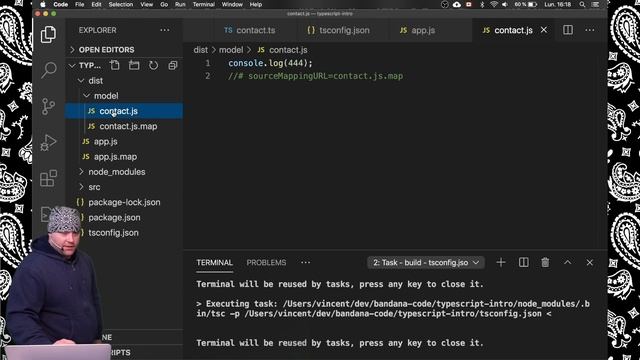Screen dimensions: 640x360
Task: Open the Terminal menu
Action: coord(203,4)
